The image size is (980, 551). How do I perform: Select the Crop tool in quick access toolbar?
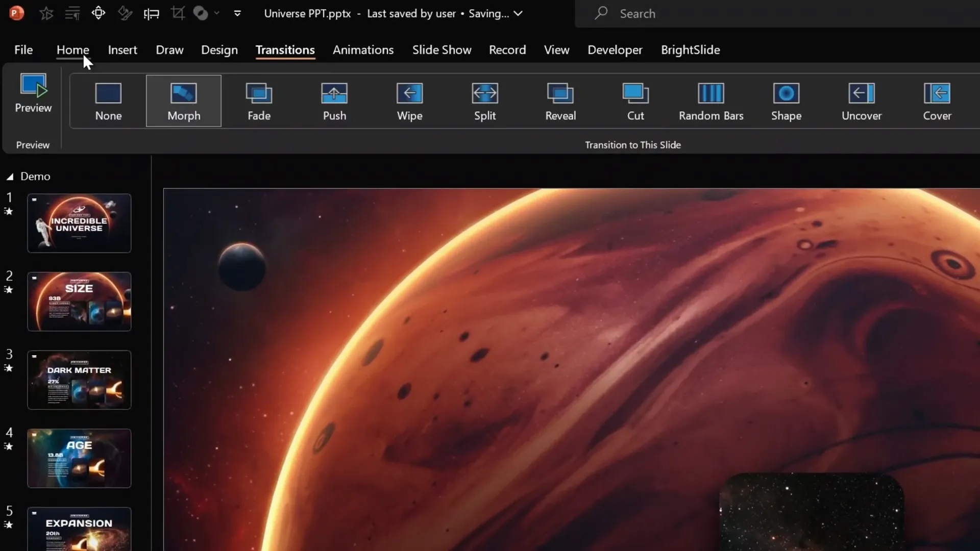(178, 13)
